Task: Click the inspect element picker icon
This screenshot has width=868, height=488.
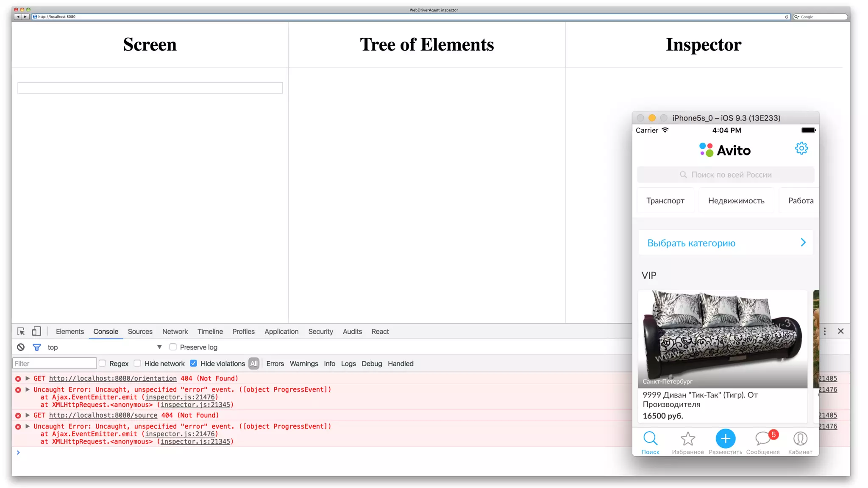Action: pyautogui.click(x=21, y=331)
